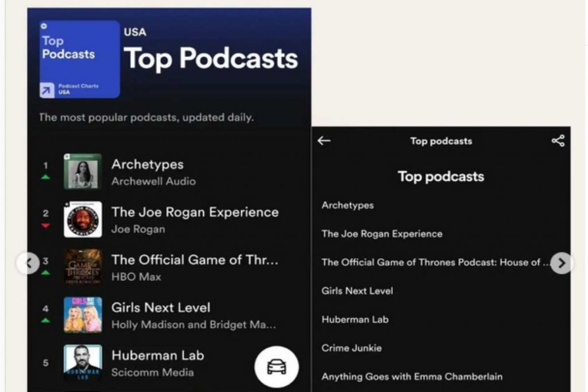Open the Top Podcasts USA chart cover
This screenshot has height=392, width=588.
(x=79, y=60)
